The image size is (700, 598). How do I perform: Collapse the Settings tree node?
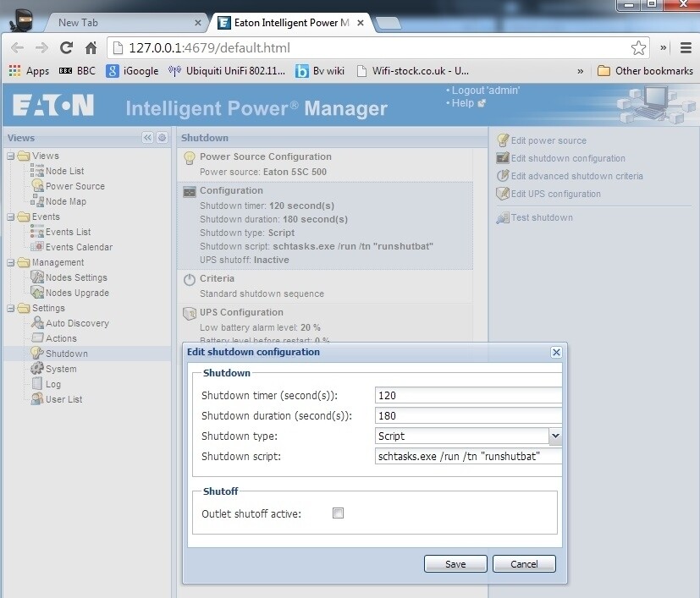click(11, 308)
